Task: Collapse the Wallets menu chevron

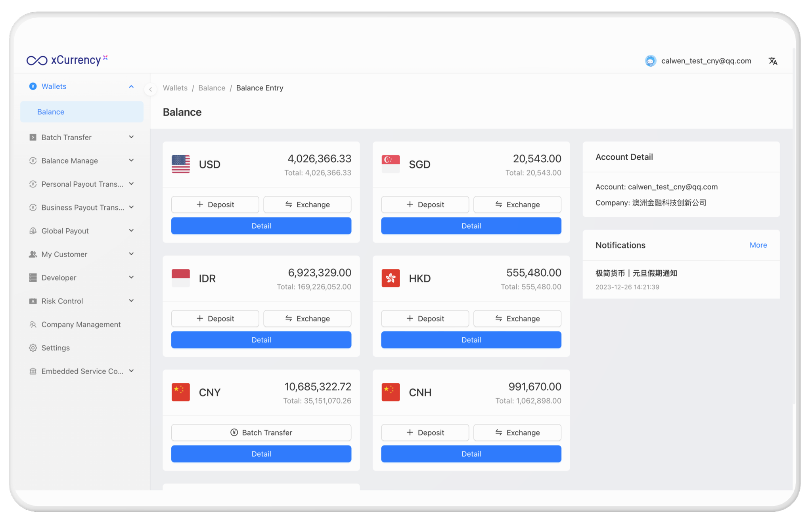Action: click(x=131, y=86)
